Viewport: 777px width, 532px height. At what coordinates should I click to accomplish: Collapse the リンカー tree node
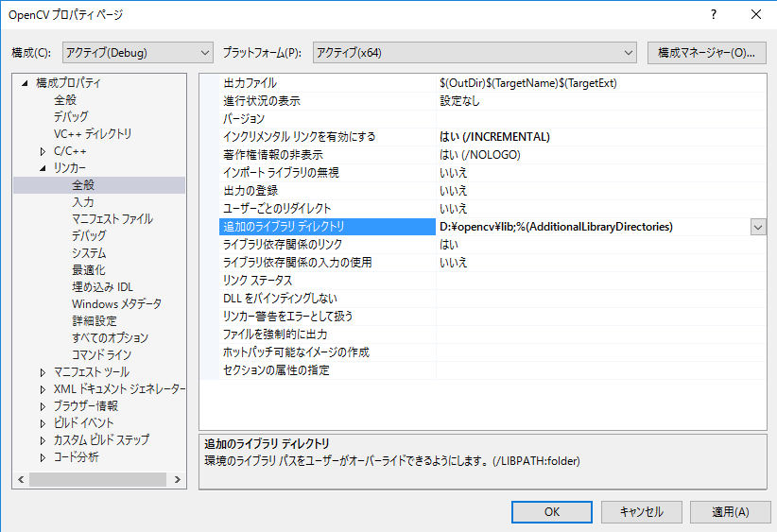tap(43, 168)
